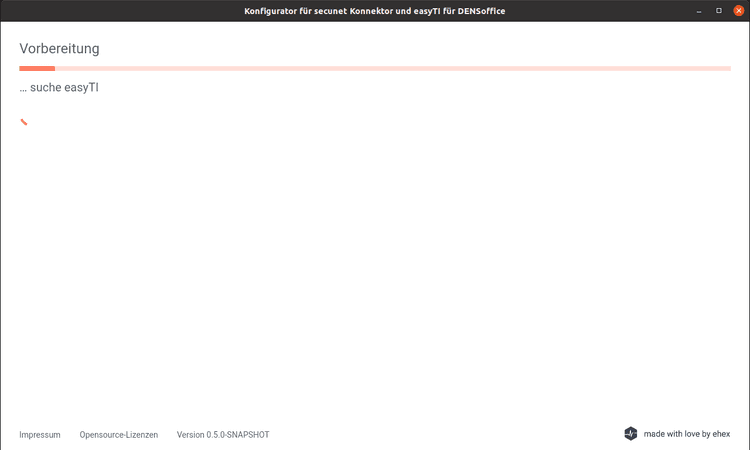Click the Vorbereitung heading
The height and width of the screenshot is (450, 750).
[59, 48]
